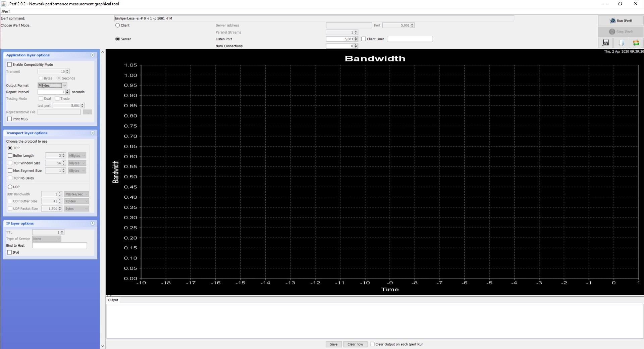Image resolution: width=644 pixels, height=349 pixels.
Task: Click the Save output button
Action: coord(334,344)
